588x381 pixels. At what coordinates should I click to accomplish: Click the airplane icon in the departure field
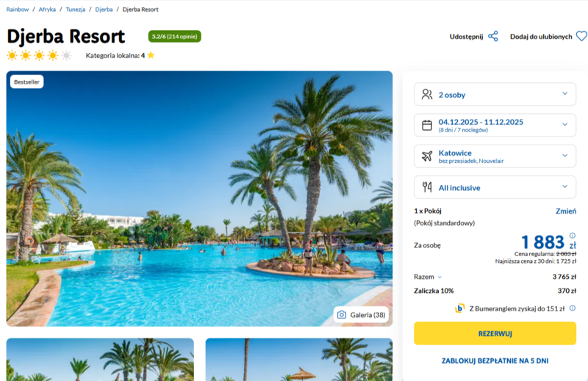[x=427, y=156]
